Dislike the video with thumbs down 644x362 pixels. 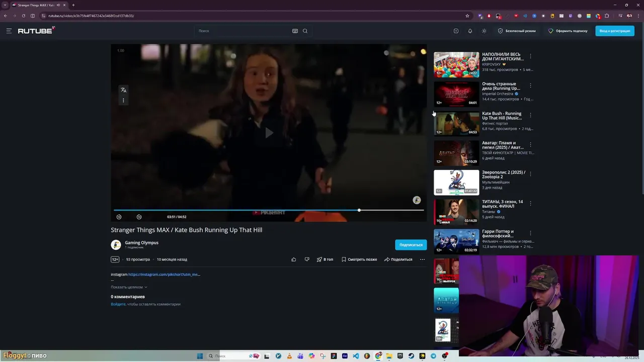[307, 259]
